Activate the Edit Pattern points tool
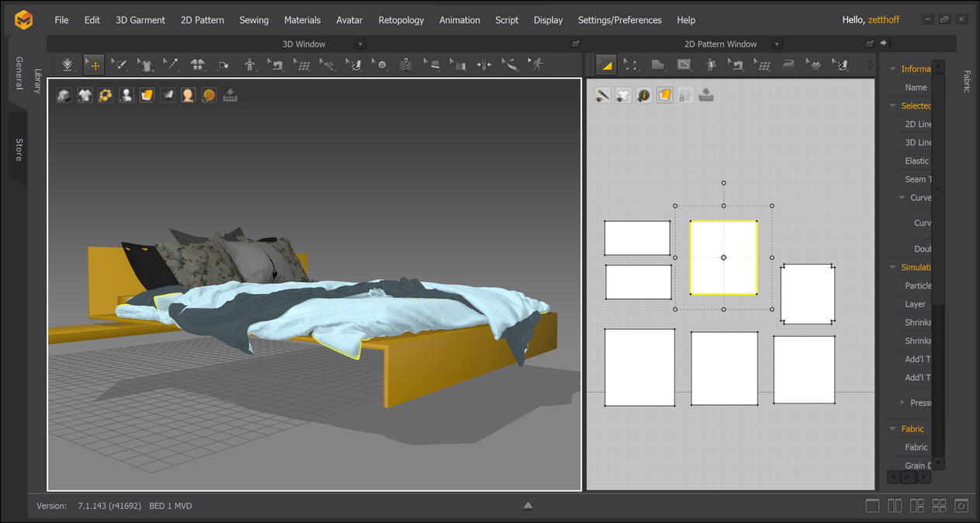 tap(631, 64)
